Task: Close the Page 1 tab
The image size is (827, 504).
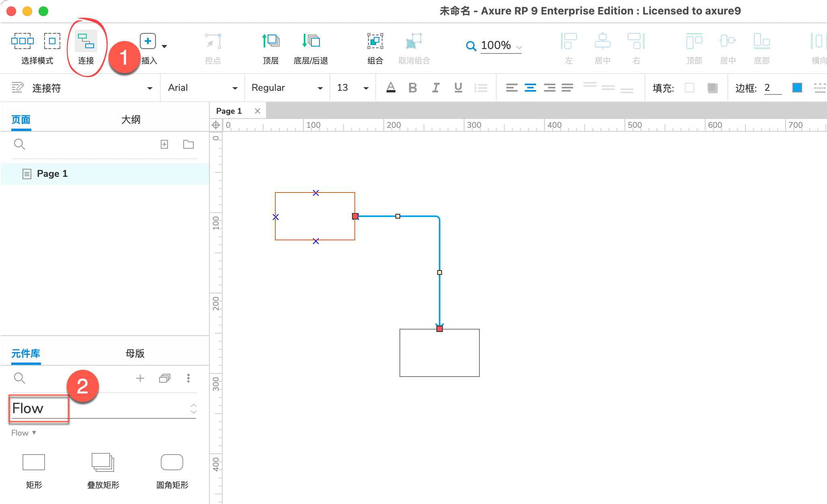Action: (x=258, y=111)
